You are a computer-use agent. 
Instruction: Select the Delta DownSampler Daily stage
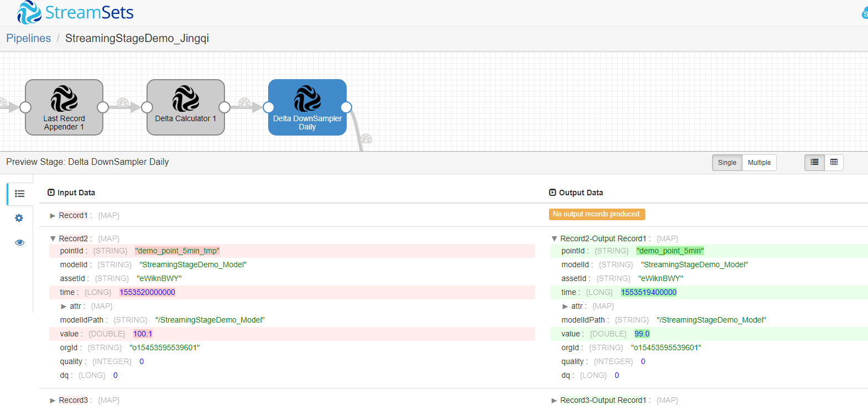(x=307, y=107)
